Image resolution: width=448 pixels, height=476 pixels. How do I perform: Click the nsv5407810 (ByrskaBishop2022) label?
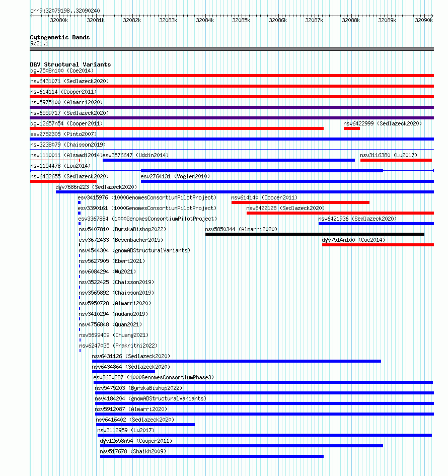point(122,230)
